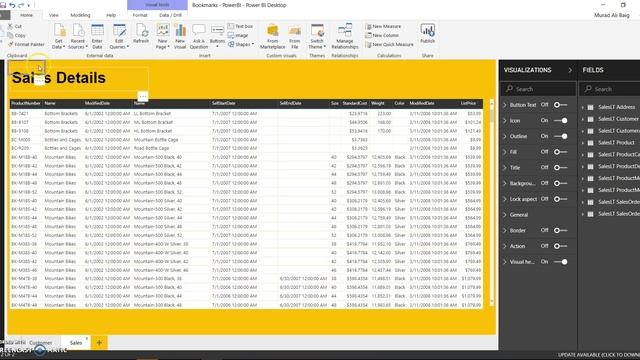The height and width of the screenshot is (360, 640).
Task: Toggle the Title switch
Action: click(x=560, y=167)
